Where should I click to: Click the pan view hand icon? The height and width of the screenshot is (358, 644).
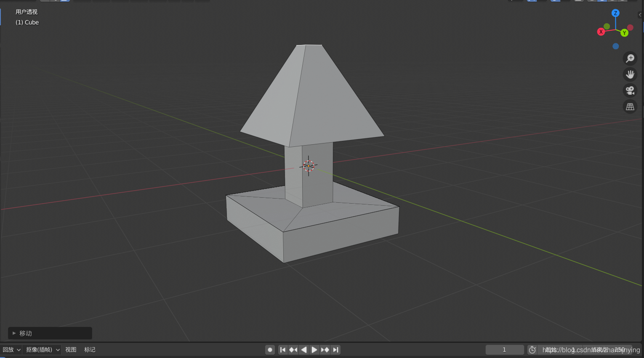(x=630, y=74)
